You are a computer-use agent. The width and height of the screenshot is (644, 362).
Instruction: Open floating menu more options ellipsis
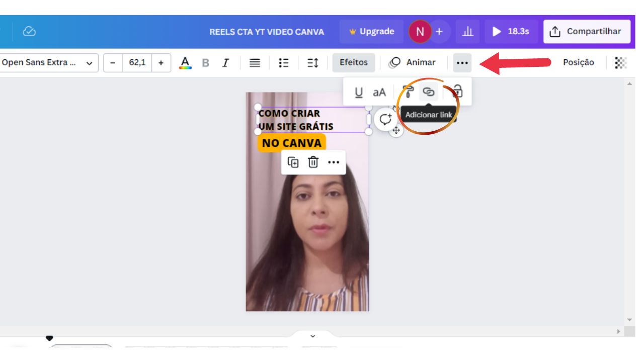click(x=334, y=162)
